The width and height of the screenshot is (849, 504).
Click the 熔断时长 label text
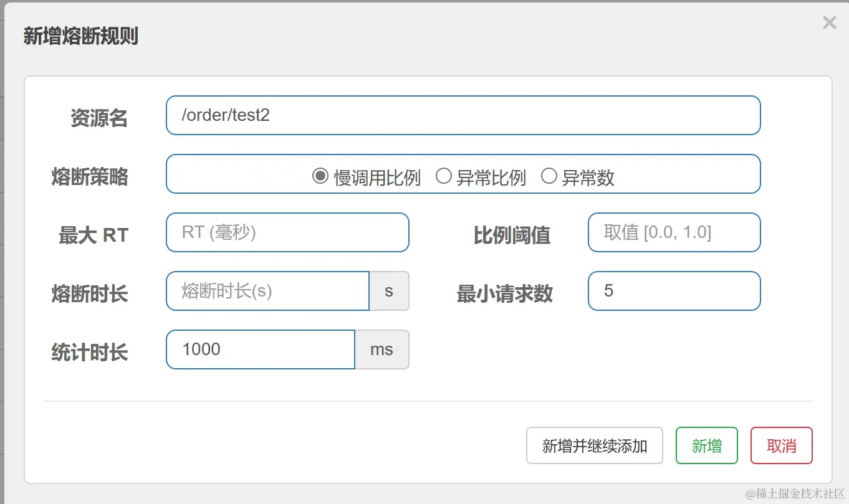(89, 294)
